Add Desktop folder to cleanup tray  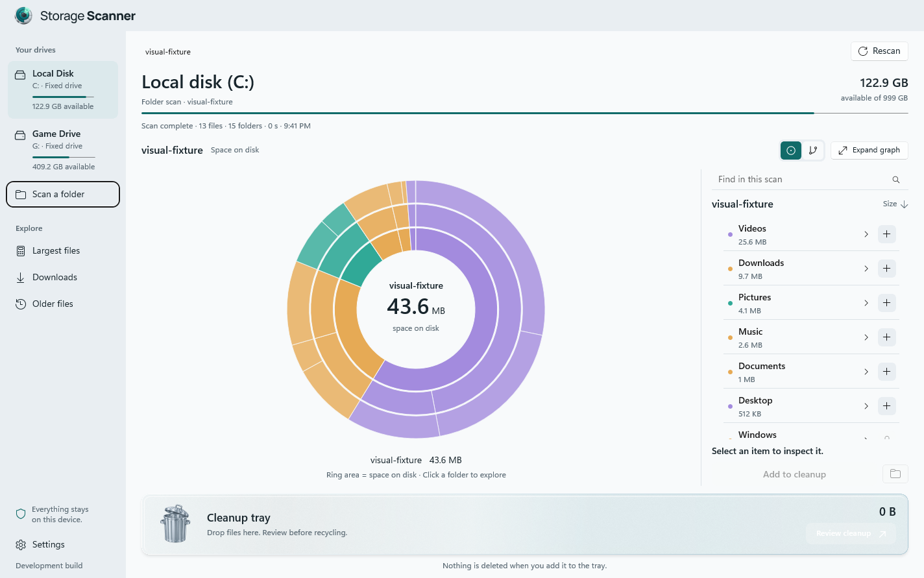point(886,406)
